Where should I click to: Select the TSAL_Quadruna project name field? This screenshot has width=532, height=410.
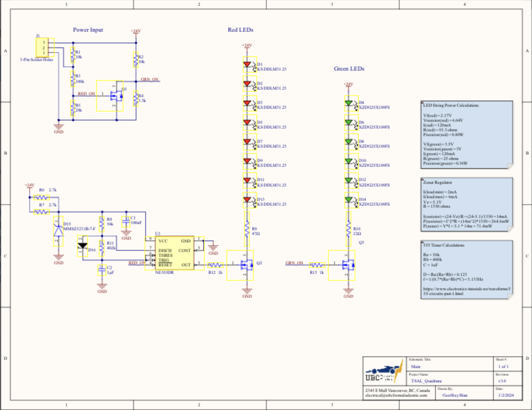(x=426, y=381)
